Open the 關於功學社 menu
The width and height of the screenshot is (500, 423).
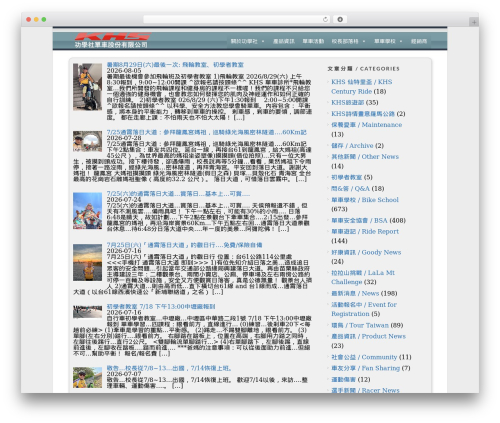point(244,41)
